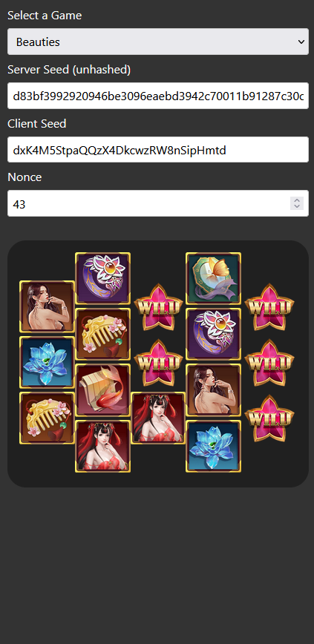Click the butterfly mirror symbol
Screen dimensions: 314x644
pyautogui.click(x=213, y=279)
